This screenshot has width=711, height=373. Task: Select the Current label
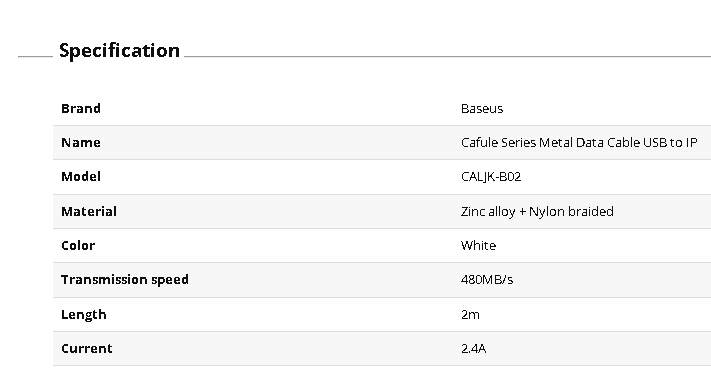click(x=87, y=349)
